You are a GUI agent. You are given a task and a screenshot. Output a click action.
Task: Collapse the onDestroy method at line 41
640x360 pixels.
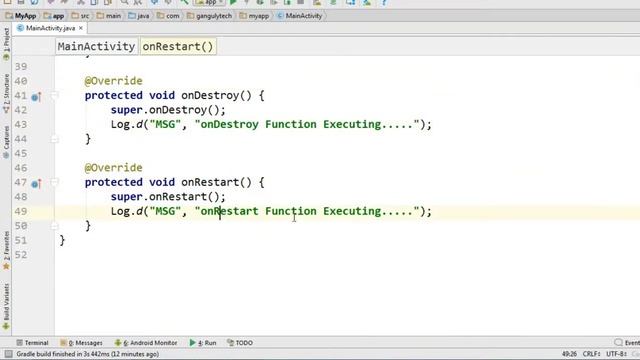click(54, 96)
